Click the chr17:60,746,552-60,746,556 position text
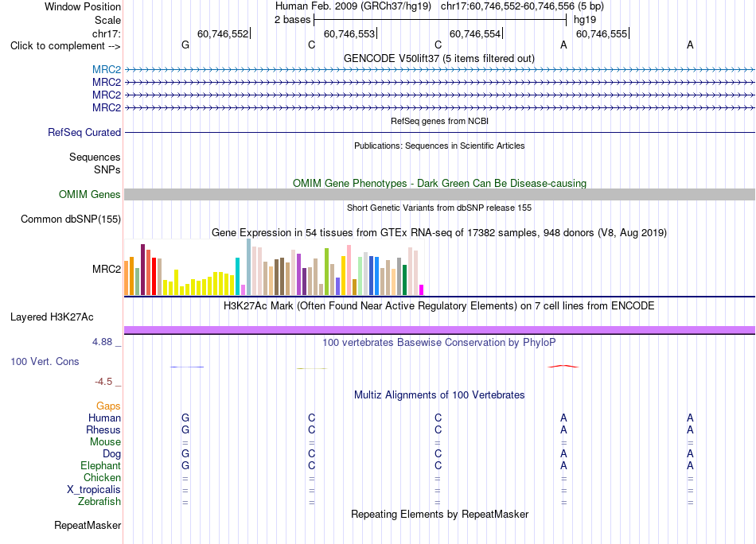The image size is (756, 544). [x=522, y=6]
